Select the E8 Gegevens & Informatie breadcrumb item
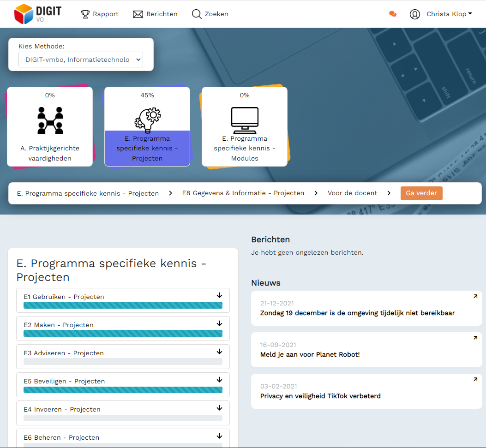Image resolution: width=486 pixels, height=448 pixels. coord(243,193)
